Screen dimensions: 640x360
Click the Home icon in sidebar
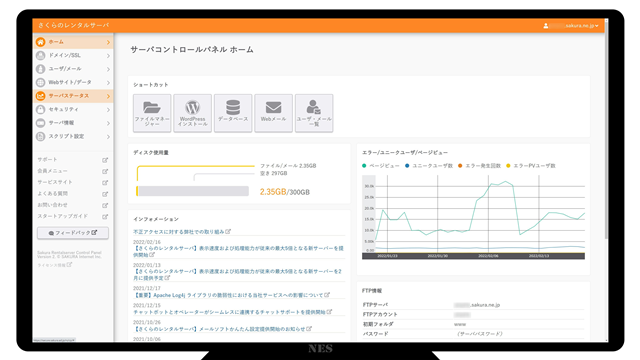40,42
